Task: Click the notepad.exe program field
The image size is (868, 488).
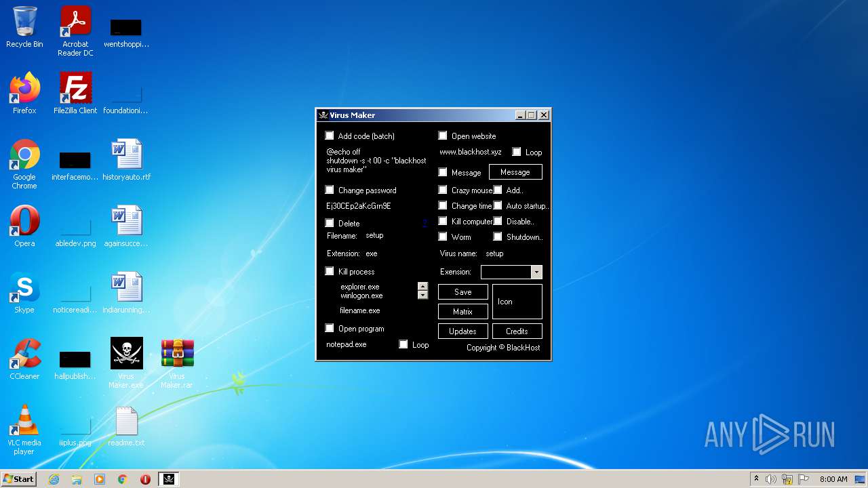Action: (347, 344)
